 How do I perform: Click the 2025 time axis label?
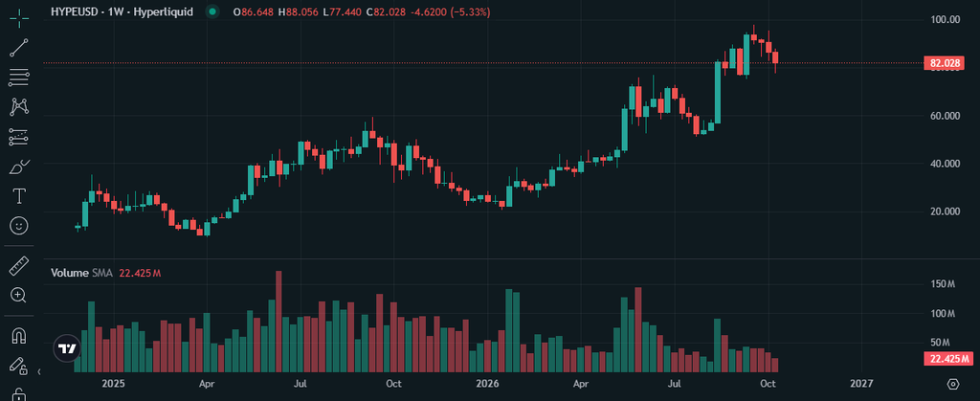113,383
